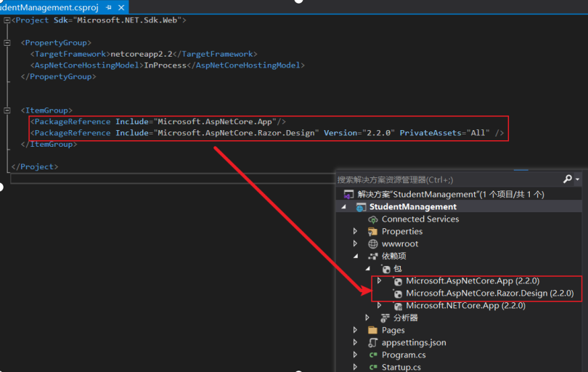Select appsettings.json file

point(414,343)
